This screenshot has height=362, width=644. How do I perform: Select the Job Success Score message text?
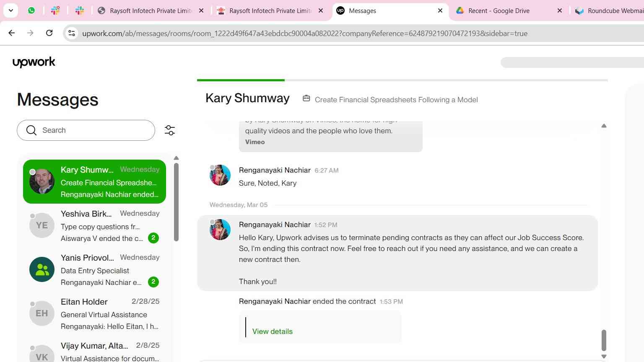(411, 248)
